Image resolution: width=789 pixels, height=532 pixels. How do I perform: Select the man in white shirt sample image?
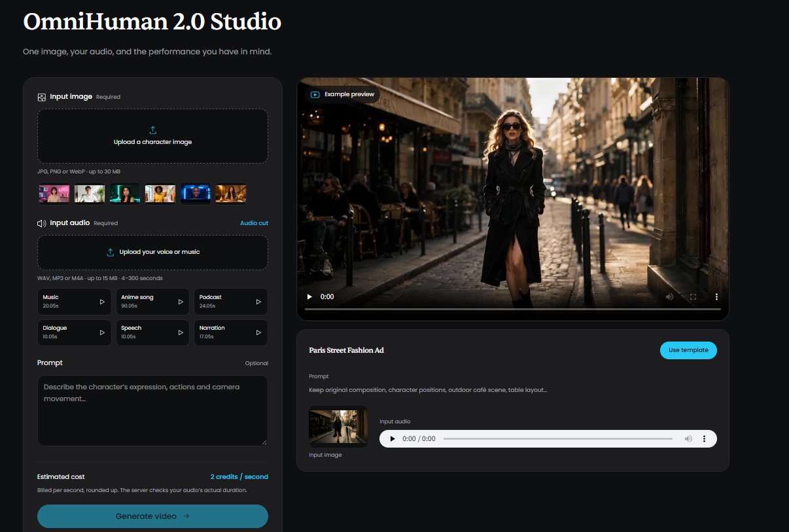pyautogui.click(x=89, y=194)
